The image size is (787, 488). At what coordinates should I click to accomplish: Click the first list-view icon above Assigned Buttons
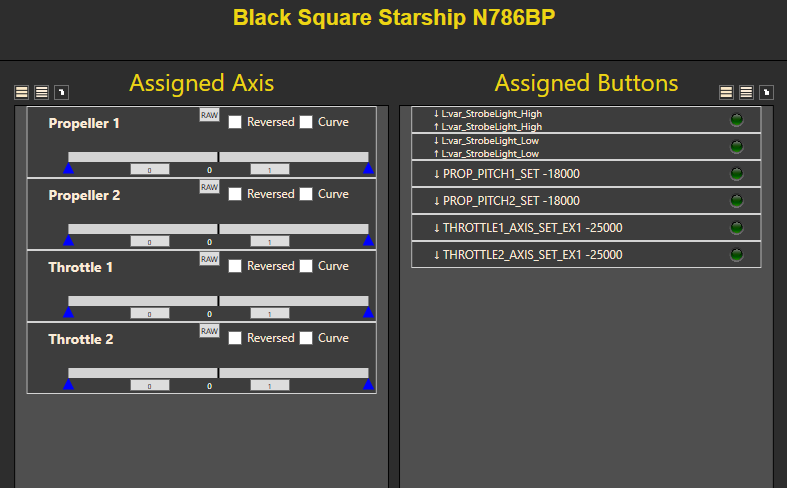click(727, 92)
